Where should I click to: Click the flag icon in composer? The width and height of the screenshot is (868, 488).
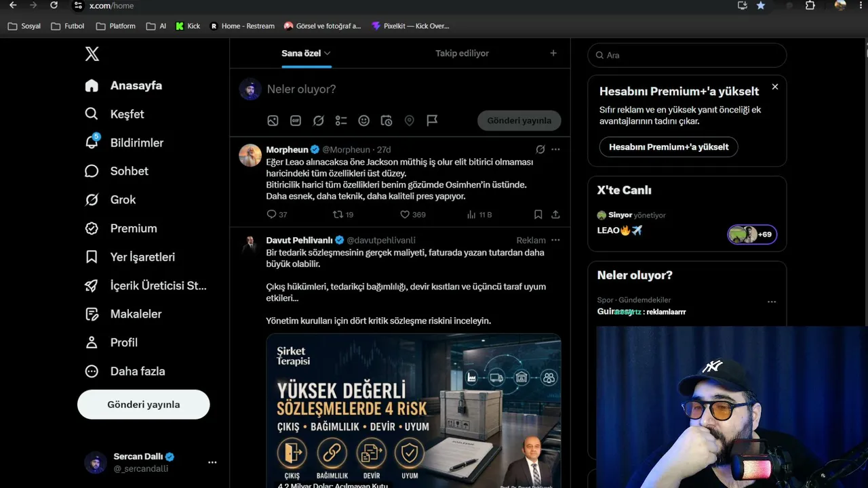coord(432,121)
